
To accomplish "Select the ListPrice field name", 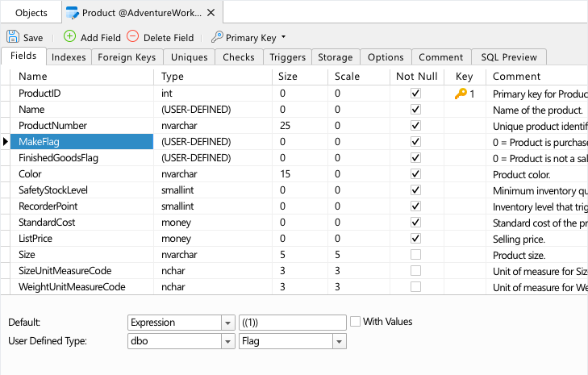I will [35, 239].
